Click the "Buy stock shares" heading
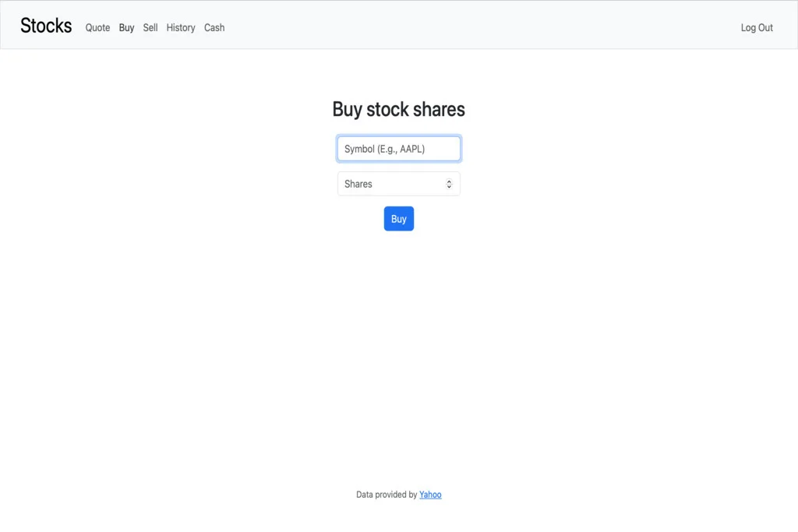798x532 pixels. tap(398, 109)
